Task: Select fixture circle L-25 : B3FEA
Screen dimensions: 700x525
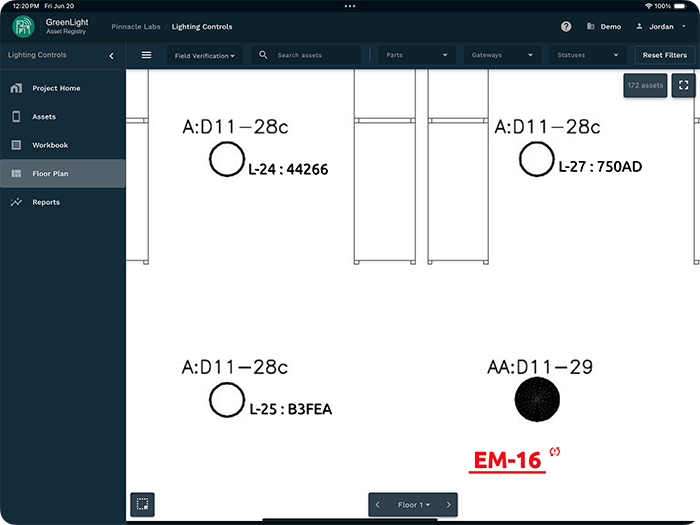Action: (x=227, y=400)
